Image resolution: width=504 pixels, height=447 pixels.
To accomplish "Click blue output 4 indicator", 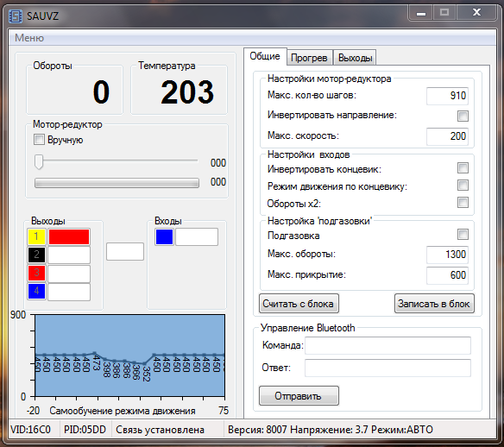I will point(36,291).
